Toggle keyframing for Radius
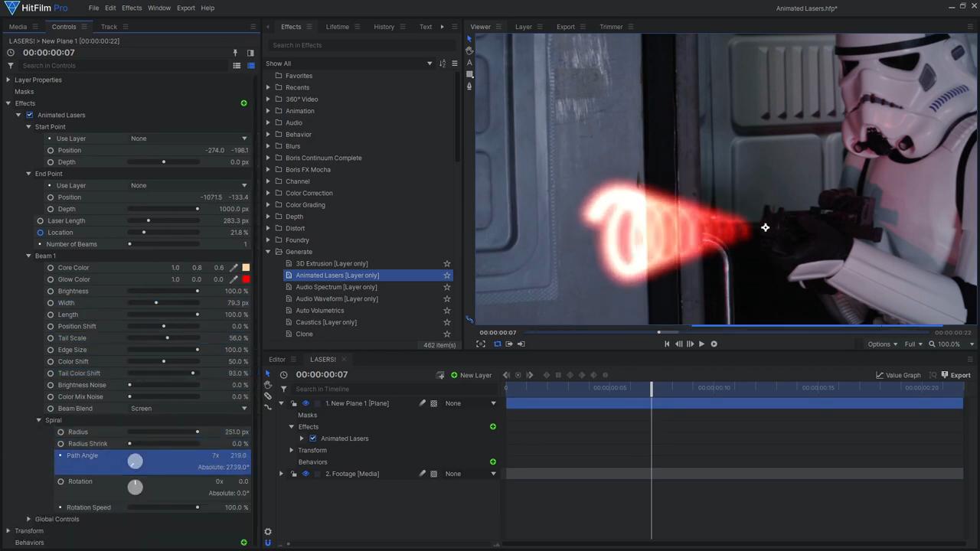Viewport: 980px width, 551px height. pos(60,432)
